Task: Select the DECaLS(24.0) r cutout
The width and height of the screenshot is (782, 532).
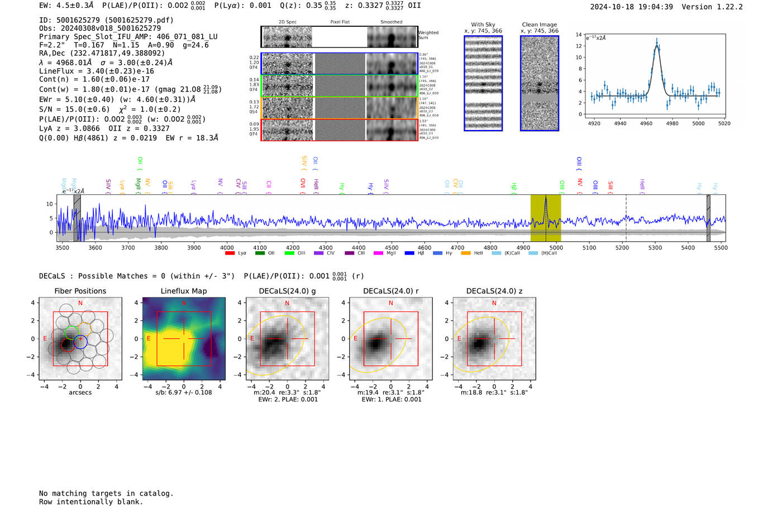Action: 390,339
